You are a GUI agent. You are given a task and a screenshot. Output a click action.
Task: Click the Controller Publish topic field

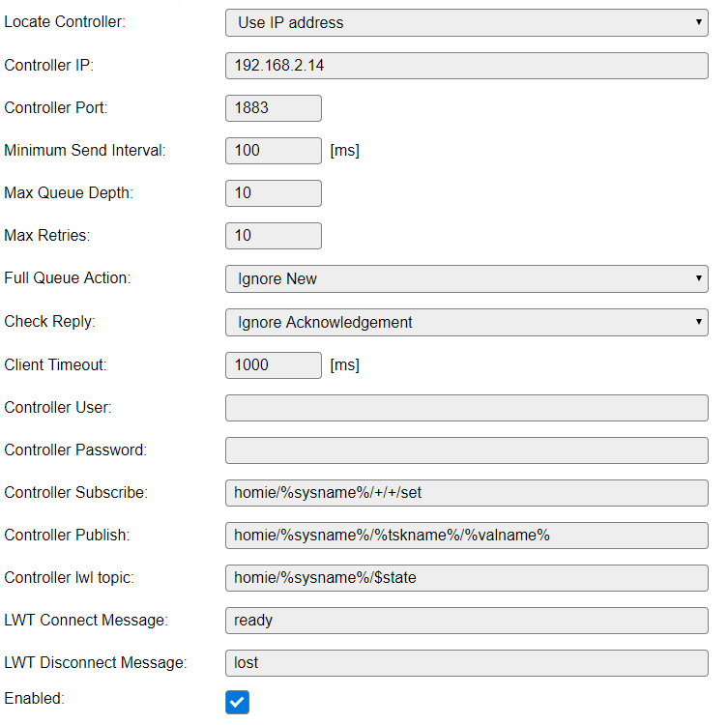pos(467,536)
